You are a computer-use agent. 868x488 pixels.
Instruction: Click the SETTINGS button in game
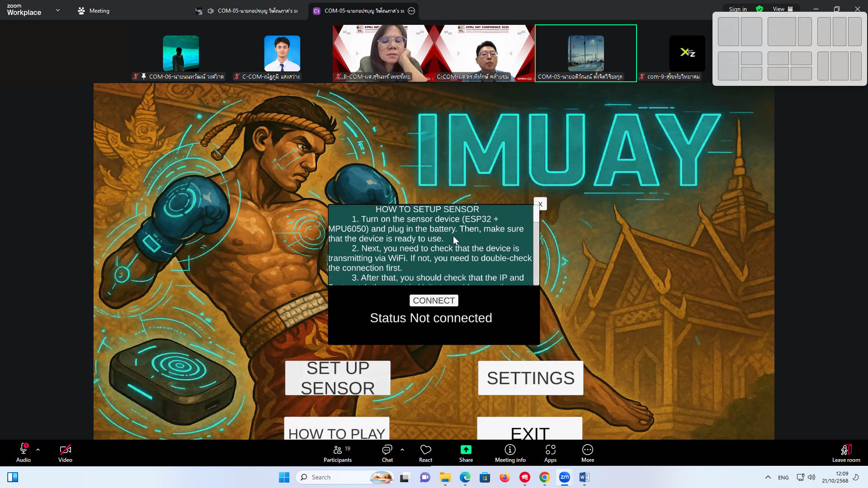pos(530,378)
